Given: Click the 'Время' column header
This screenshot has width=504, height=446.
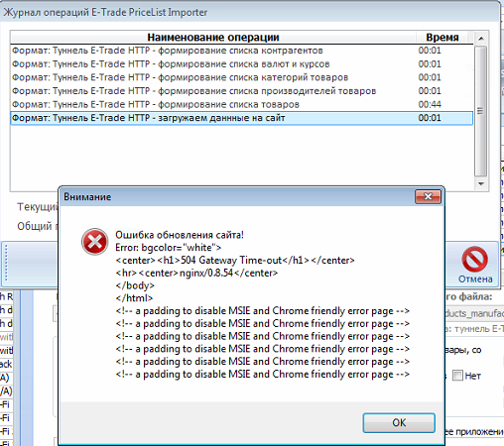Looking at the screenshot, I should 442,38.
